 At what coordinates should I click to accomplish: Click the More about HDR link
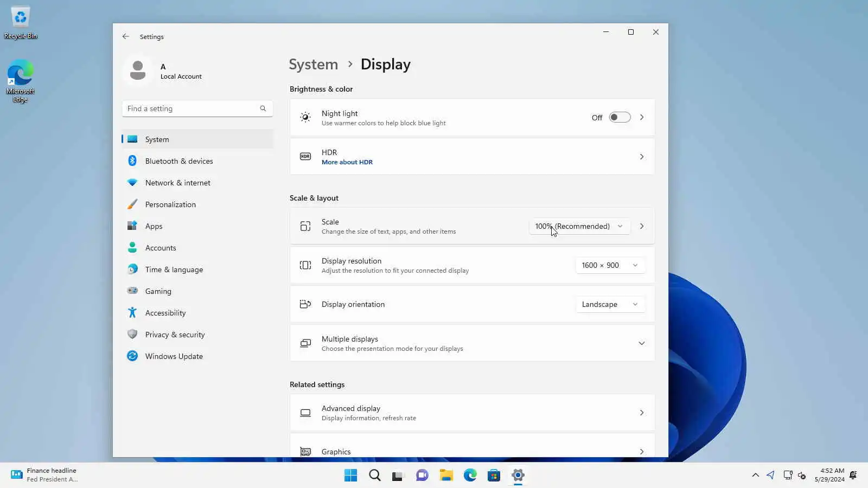(347, 162)
